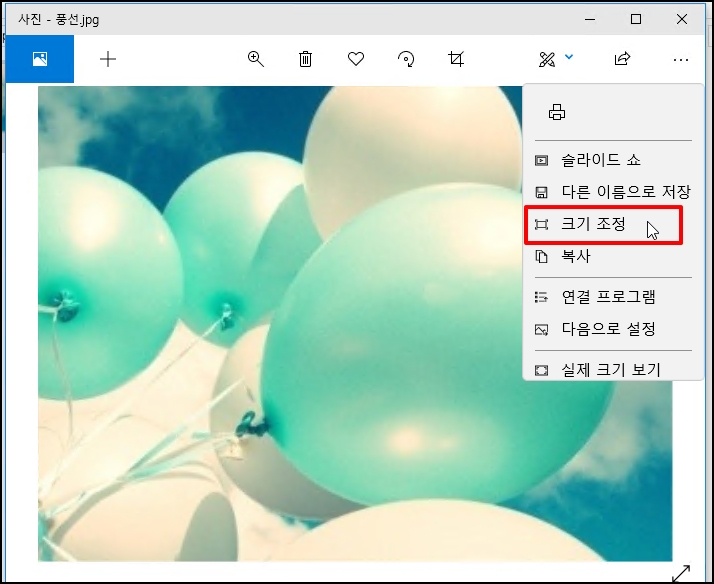The height and width of the screenshot is (584, 714).
Task: Expand the edit dropdown chevron
Action: click(x=569, y=57)
